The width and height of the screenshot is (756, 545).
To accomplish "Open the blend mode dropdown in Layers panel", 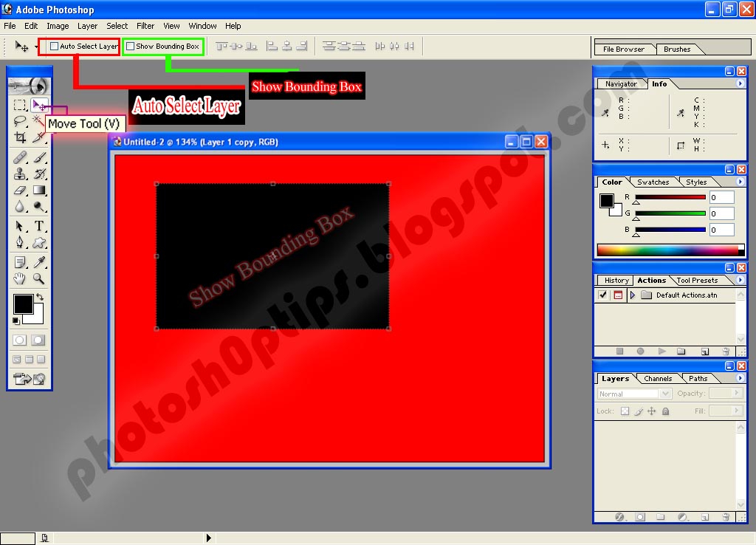I will (x=663, y=393).
